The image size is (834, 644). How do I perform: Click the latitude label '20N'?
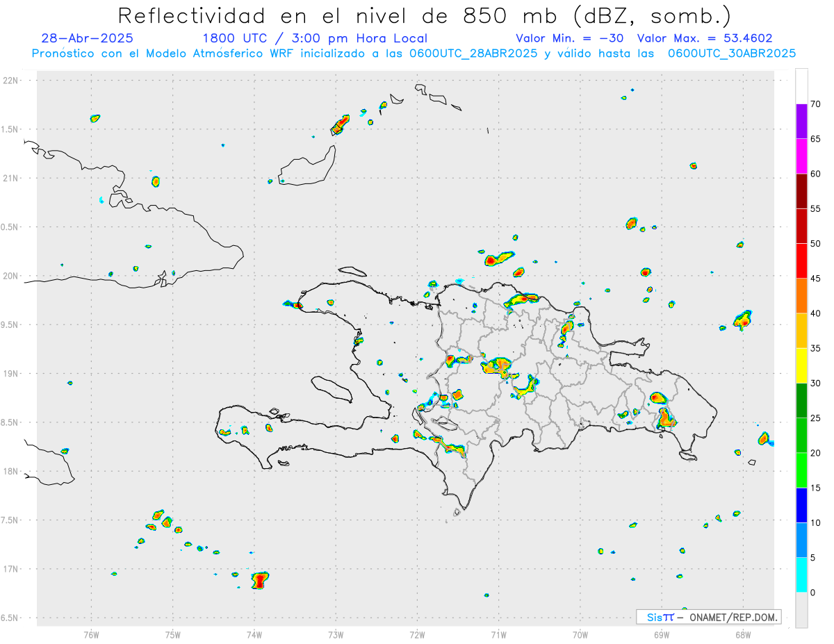12,276
